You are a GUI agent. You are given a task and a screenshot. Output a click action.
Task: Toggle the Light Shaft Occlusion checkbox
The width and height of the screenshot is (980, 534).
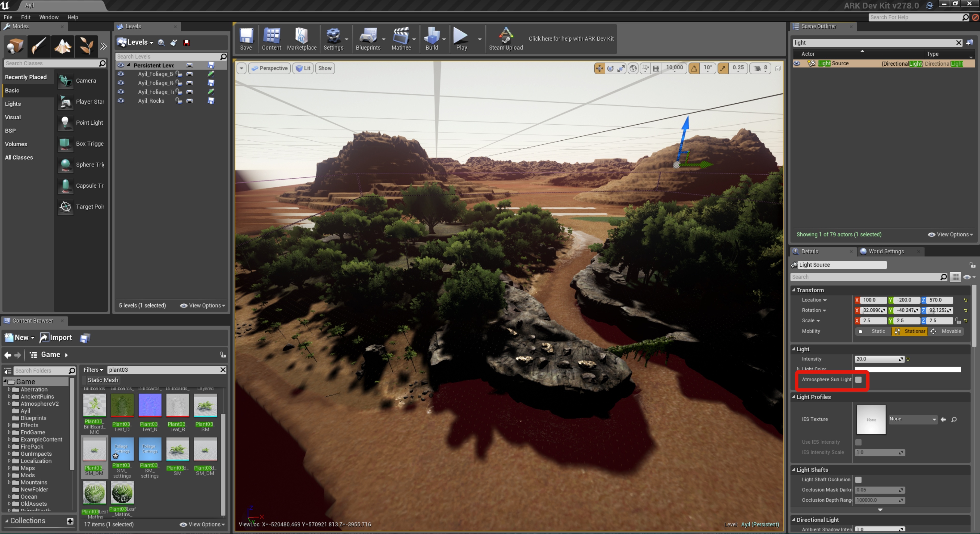[858, 480]
